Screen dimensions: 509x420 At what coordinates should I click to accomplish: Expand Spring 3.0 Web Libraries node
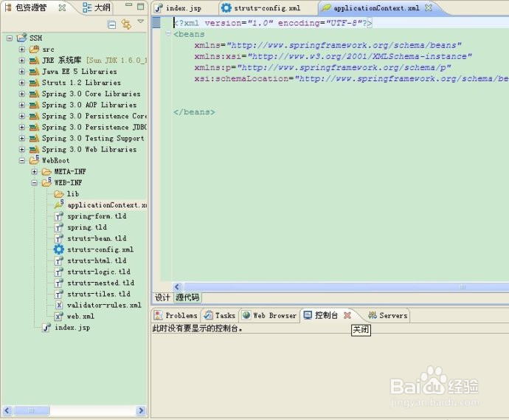tap(21, 149)
